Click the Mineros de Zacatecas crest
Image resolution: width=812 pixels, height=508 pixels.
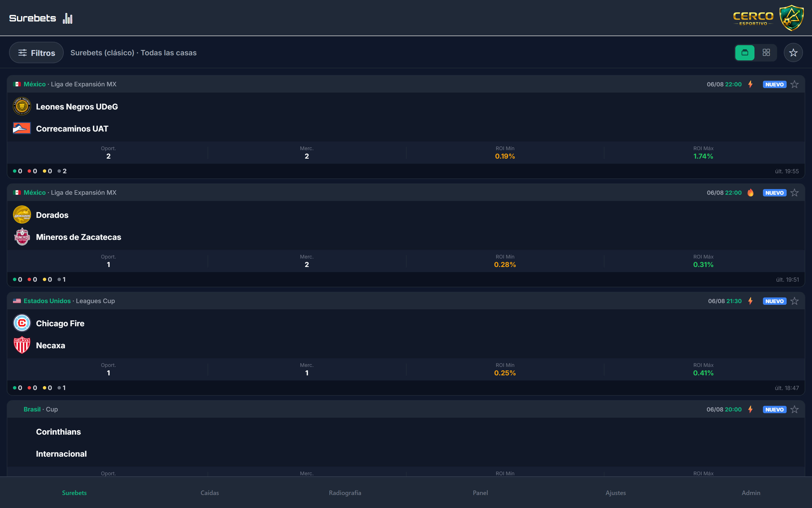22,237
